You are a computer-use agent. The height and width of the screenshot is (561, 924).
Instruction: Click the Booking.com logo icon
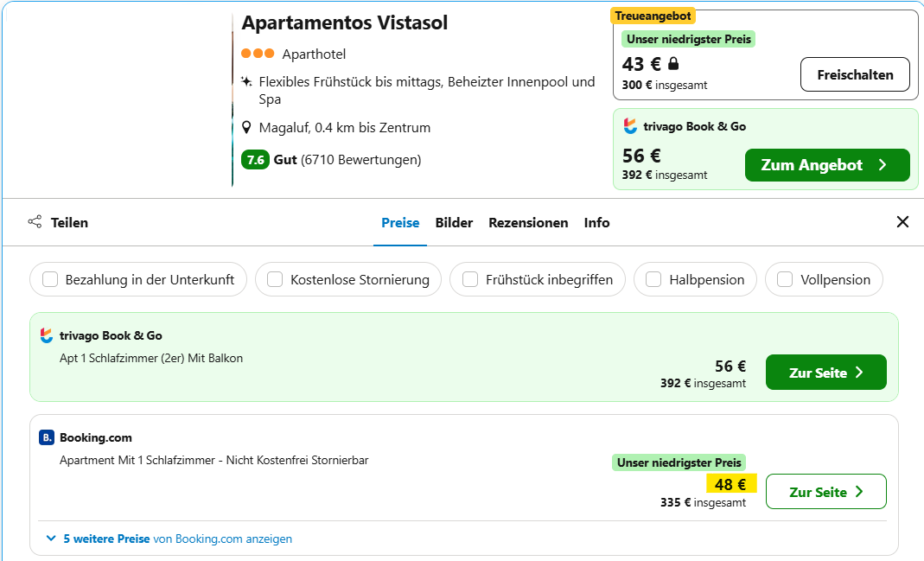click(47, 437)
